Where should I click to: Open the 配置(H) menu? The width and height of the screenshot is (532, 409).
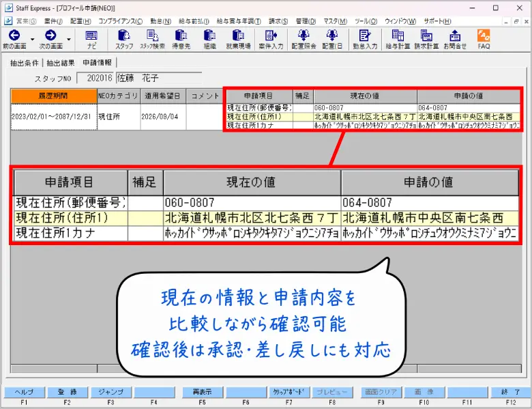coord(80,21)
